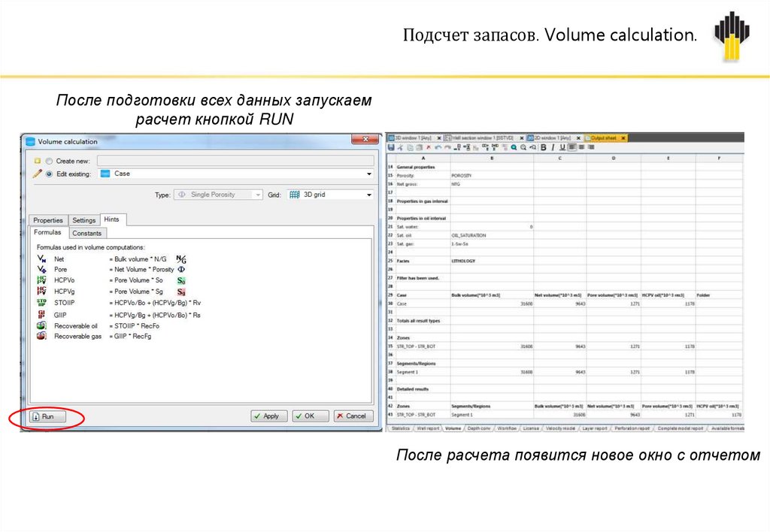The width and height of the screenshot is (770, 532).
Task: Open the Well report sheet tab
Action: (428, 428)
